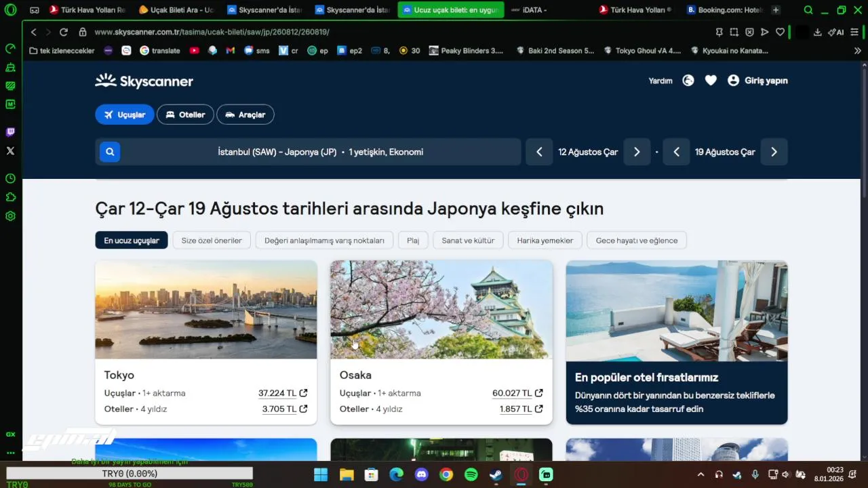
Task: Select 'Harika yemekler' filter chip
Action: click(x=545, y=241)
